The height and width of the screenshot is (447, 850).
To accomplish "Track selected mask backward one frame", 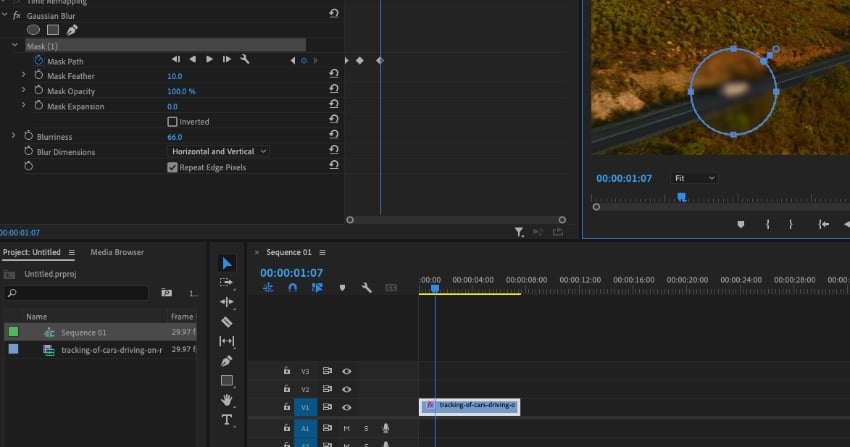I will (x=176, y=59).
